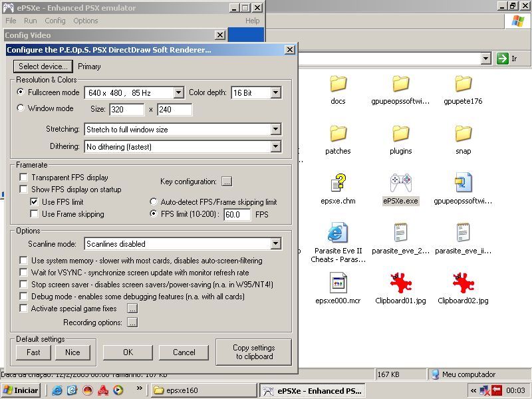The image size is (532, 399).
Task: Open the Run menu in ePSXe
Action: tap(30, 21)
